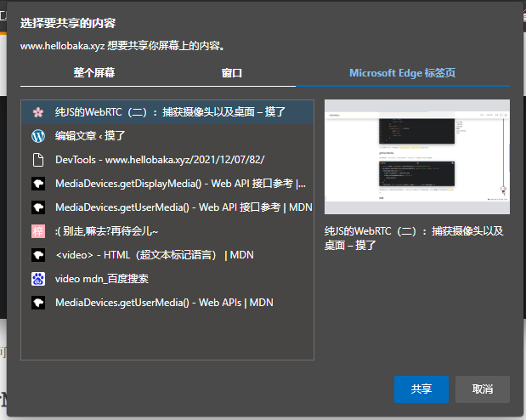The image size is (526, 420).
Task: Click MDN icon beside getUserMedia() Web APIs entry
Action: 38,303
